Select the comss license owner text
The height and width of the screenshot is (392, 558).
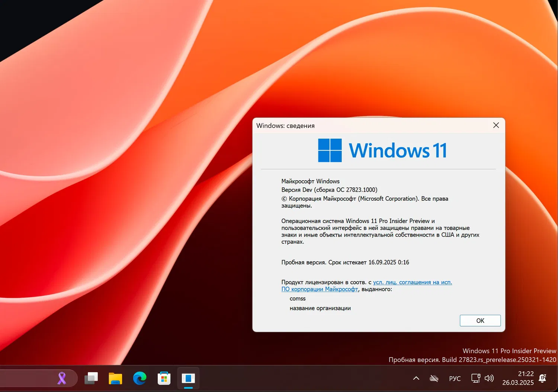point(298,298)
